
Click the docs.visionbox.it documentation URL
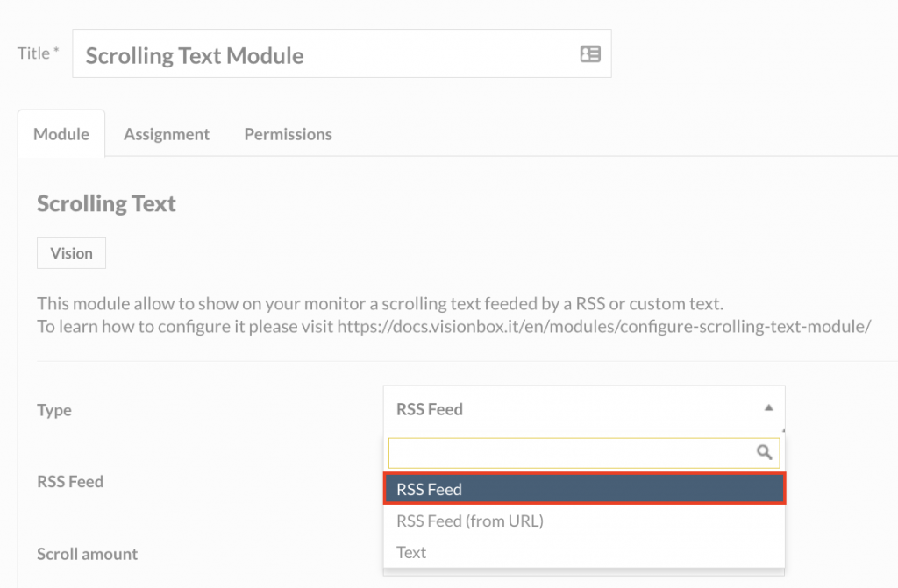click(x=604, y=326)
